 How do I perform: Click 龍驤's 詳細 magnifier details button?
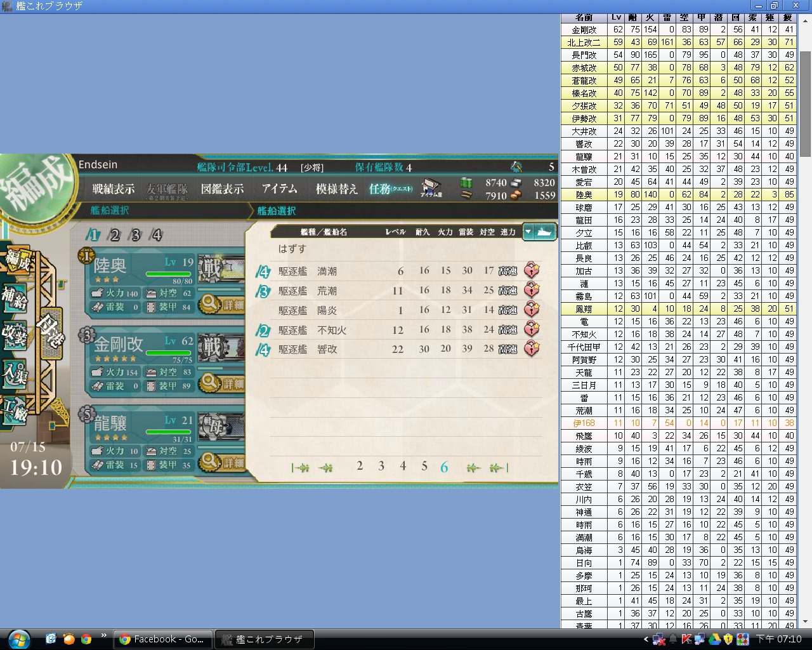click(221, 461)
